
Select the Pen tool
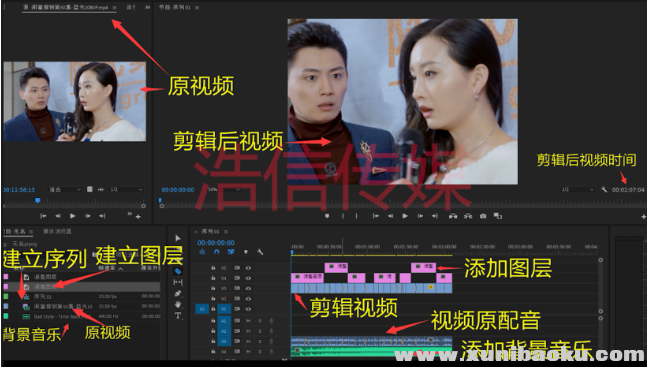(178, 294)
